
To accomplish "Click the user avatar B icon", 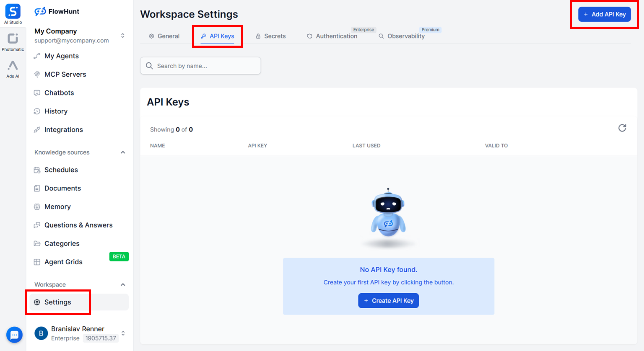I will click(41, 333).
